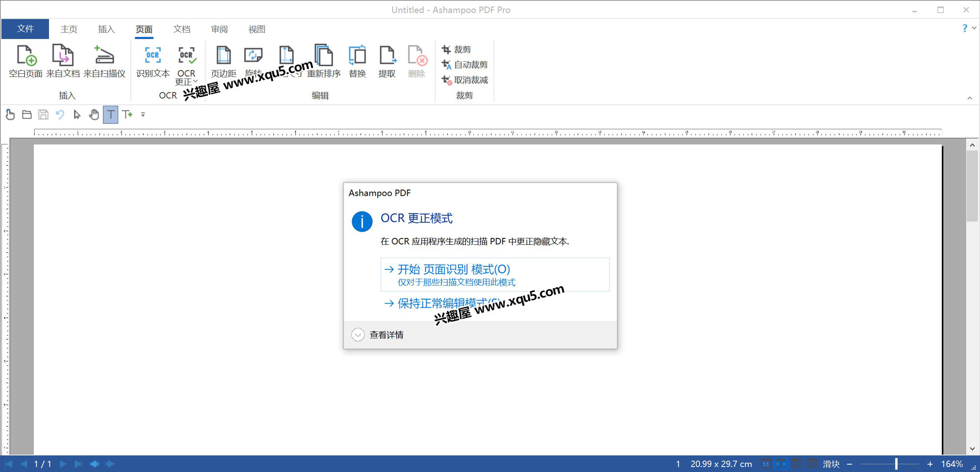The height and width of the screenshot is (472, 980).
Task: Run OCR recognize text (识别文本)
Action: [x=153, y=61]
